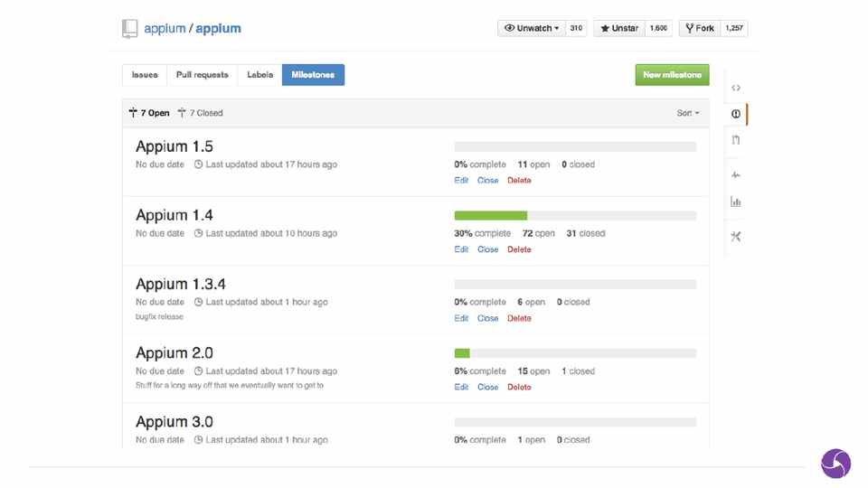This screenshot has height=488, width=868.
Task: Open the Appium 2.0 milestone title
Action: pyautogui.click(x=175, y=353)
